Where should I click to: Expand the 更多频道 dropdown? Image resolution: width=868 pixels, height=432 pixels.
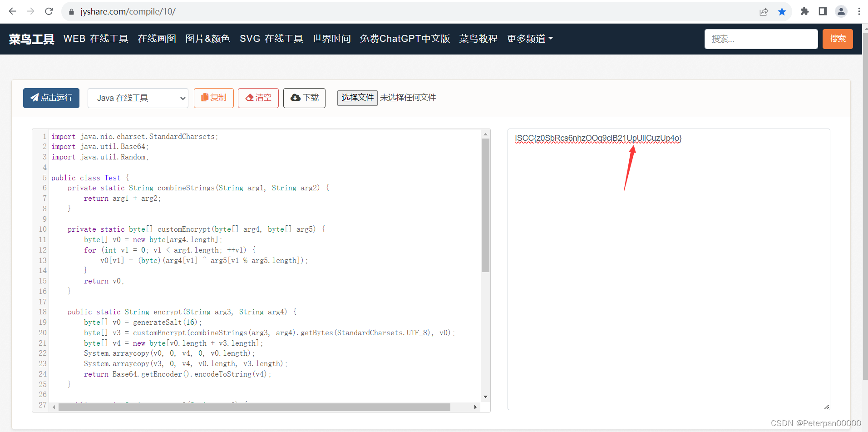530,39
